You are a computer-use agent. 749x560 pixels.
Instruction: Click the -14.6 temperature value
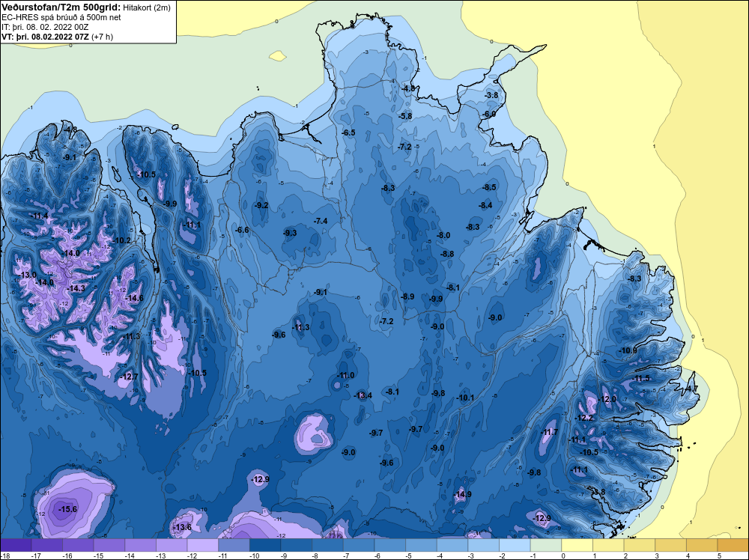tap(134, 298)
